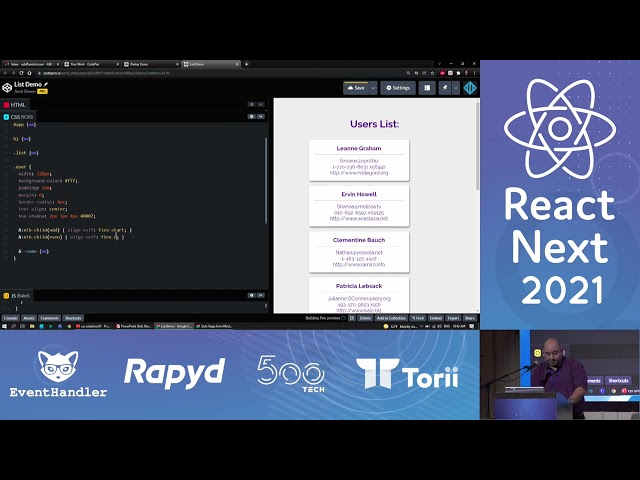Image resolution: width=640 pixels, height=480 pixels.
Task: Expand JS editor dropdown chevron
Action: point(260,295)
